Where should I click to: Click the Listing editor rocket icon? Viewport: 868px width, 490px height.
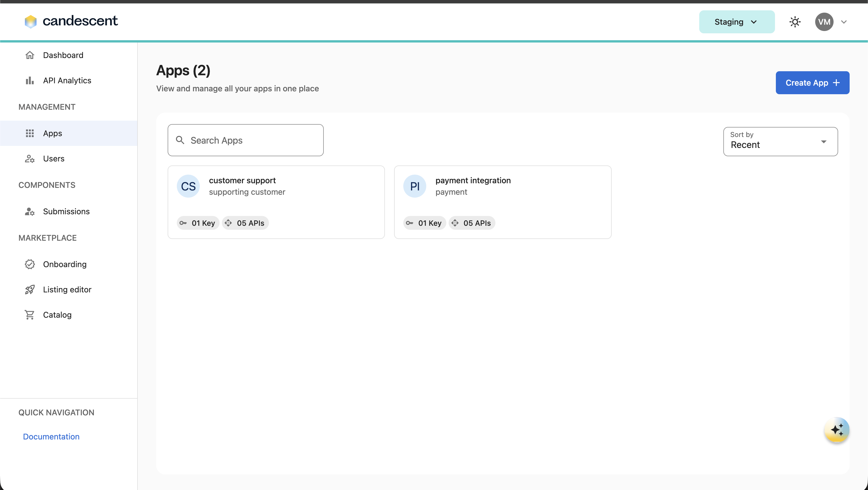coord(30,290)
